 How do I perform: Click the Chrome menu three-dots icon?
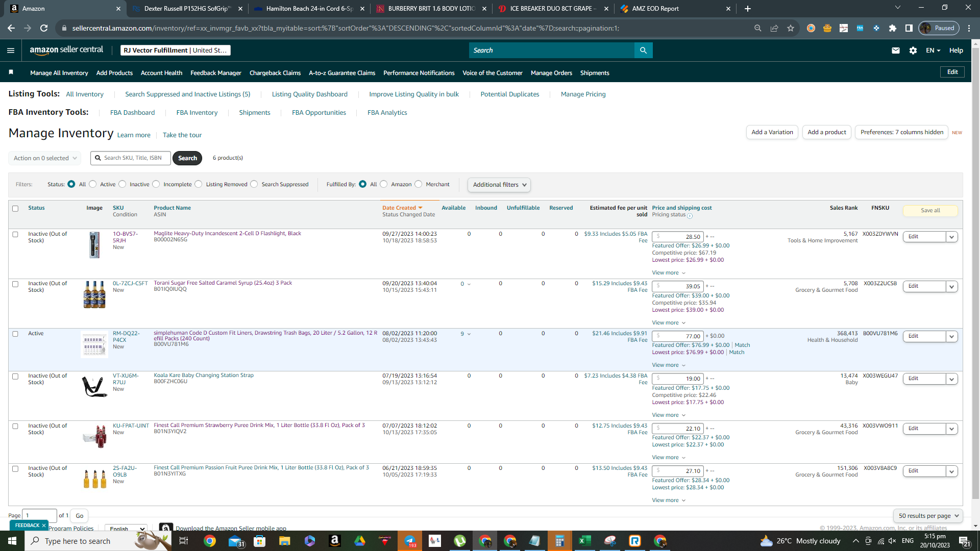coord(969,28)
